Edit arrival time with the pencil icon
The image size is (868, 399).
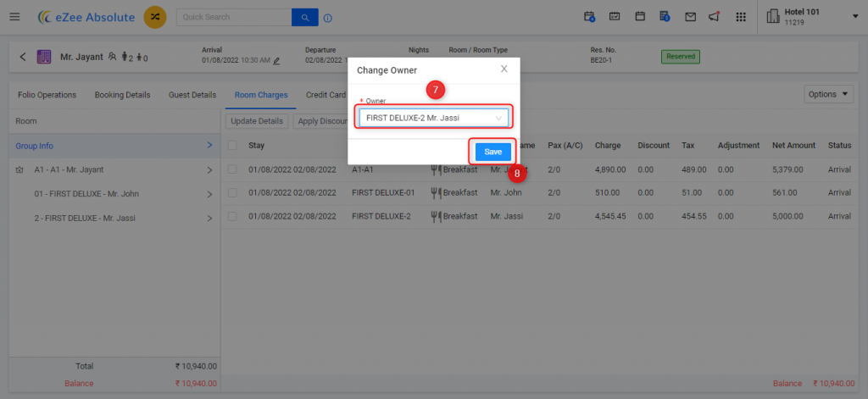[276, 60]
